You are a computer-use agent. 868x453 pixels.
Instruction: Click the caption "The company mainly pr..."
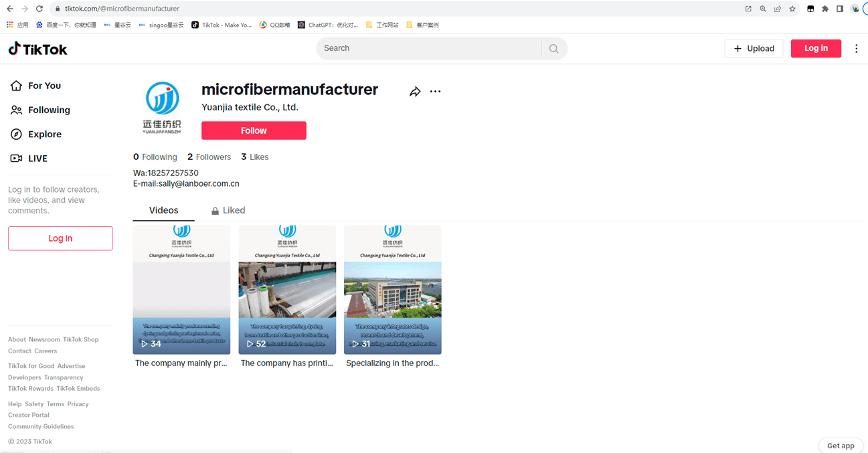[181, 363]
